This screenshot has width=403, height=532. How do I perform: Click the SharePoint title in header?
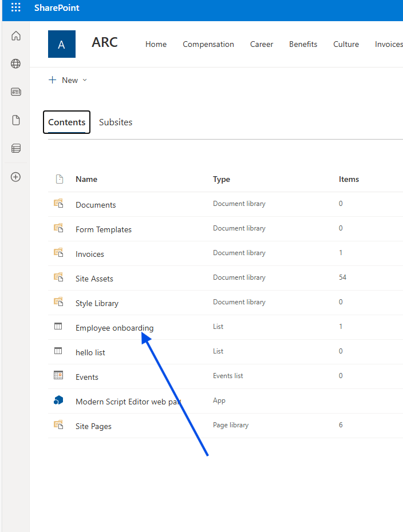click(57, 8)
